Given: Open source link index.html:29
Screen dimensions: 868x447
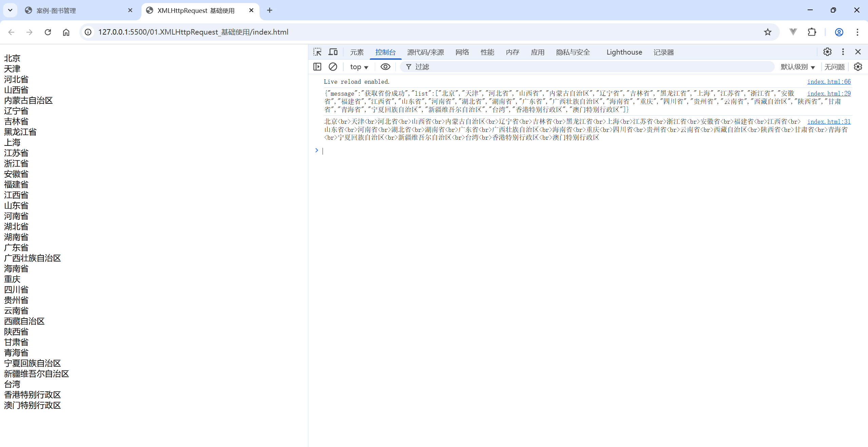Looking at the screenshot, I should 829,93.
